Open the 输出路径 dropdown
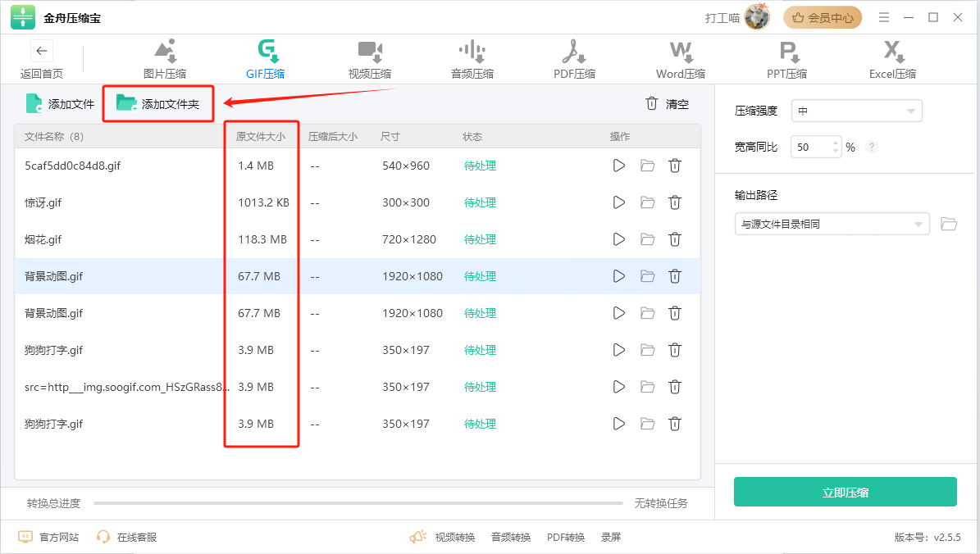The width and height of the screenshot is (980, 554). point(832,224)
